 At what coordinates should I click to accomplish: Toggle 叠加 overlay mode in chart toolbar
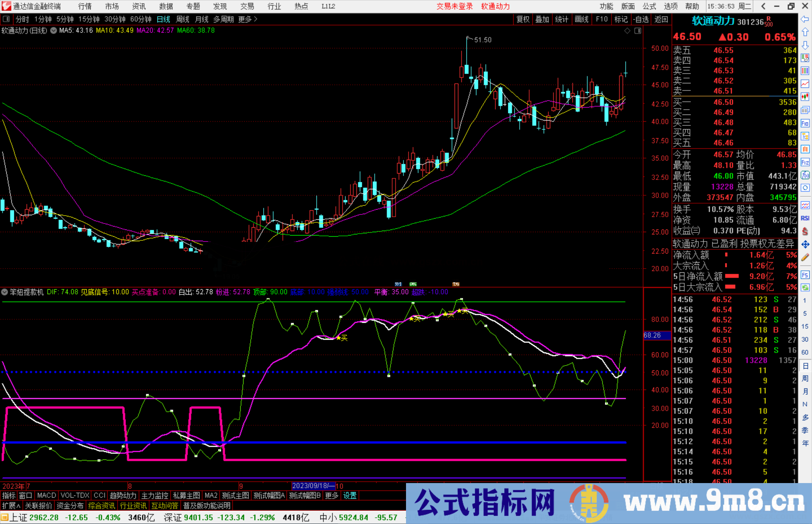point(542,19)
